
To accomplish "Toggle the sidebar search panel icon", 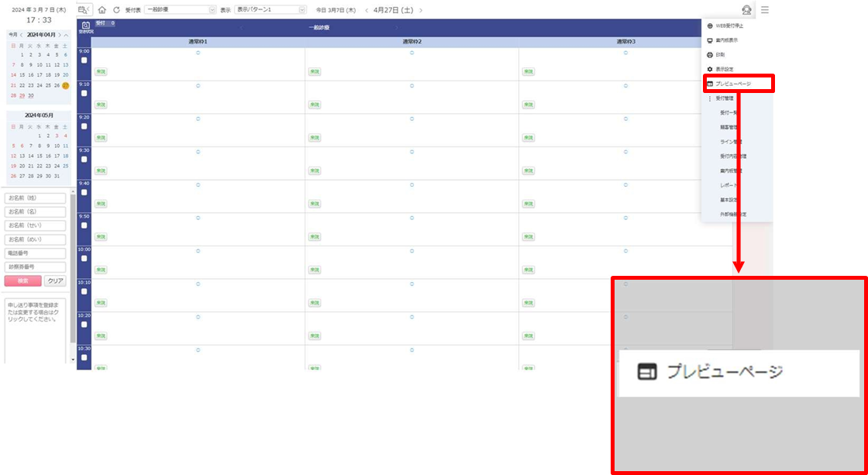I will coord(84,10).
